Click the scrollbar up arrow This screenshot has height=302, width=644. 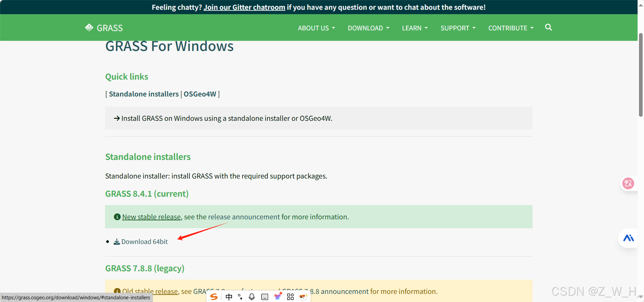641,5
